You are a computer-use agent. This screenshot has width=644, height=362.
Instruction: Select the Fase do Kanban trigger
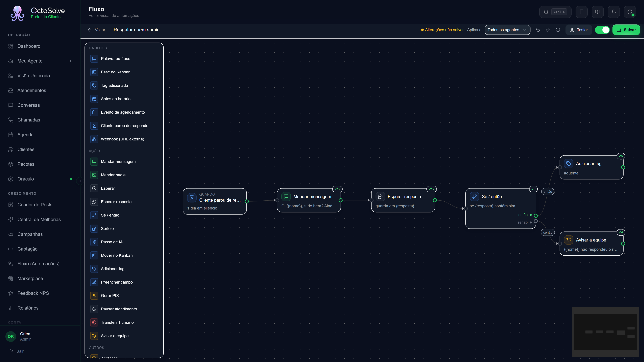124,72
